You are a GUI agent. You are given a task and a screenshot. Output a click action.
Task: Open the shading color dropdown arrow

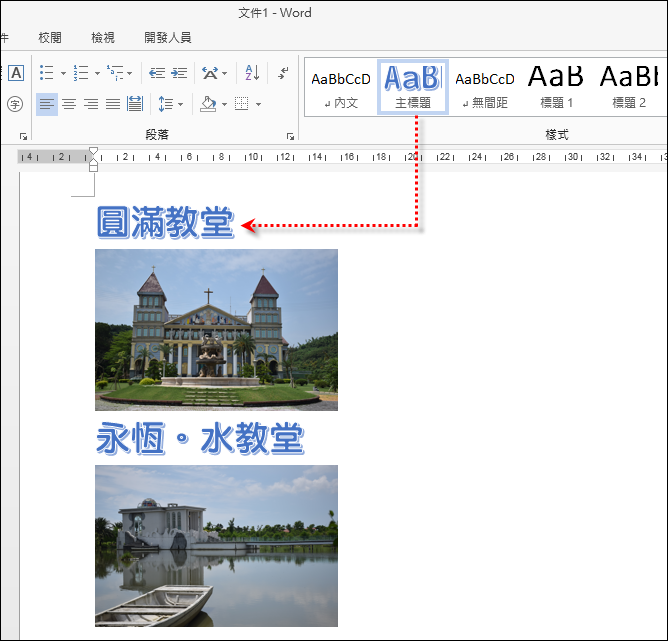pos(225,104)
